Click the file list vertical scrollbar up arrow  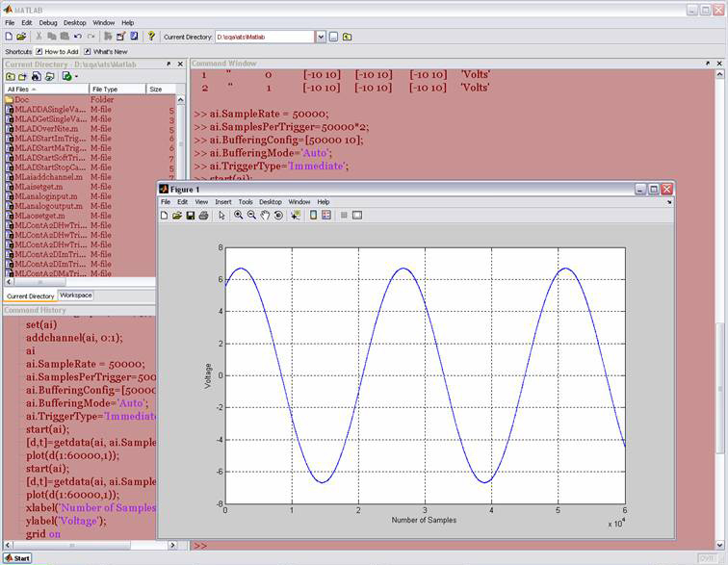pyautogui.click(x=181, y=99)
